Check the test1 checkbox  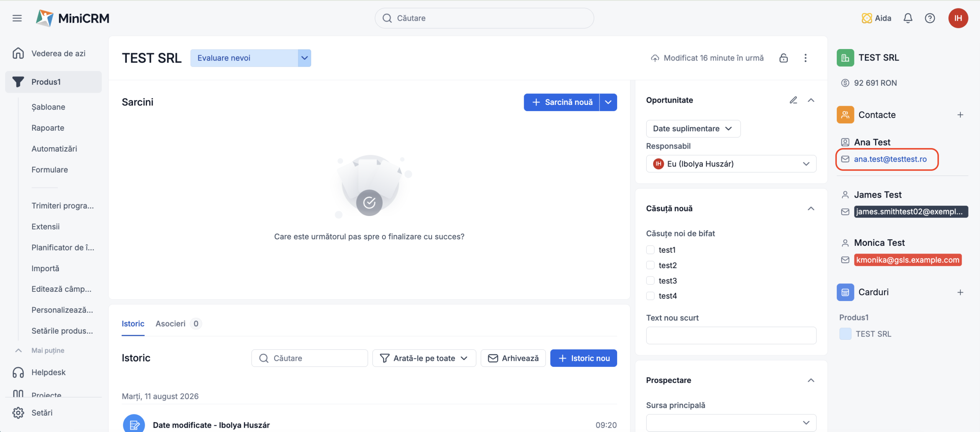pos(650,250)
